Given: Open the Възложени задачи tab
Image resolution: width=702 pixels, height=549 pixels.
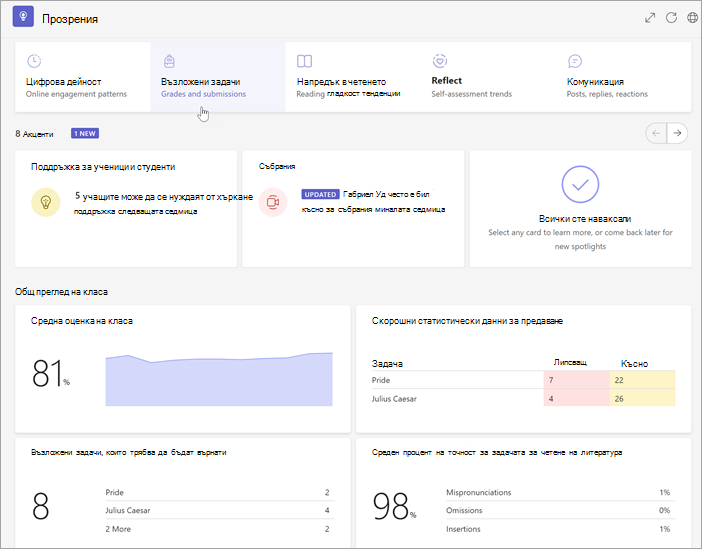Looking at the screenshot, I should click(218, 77).
